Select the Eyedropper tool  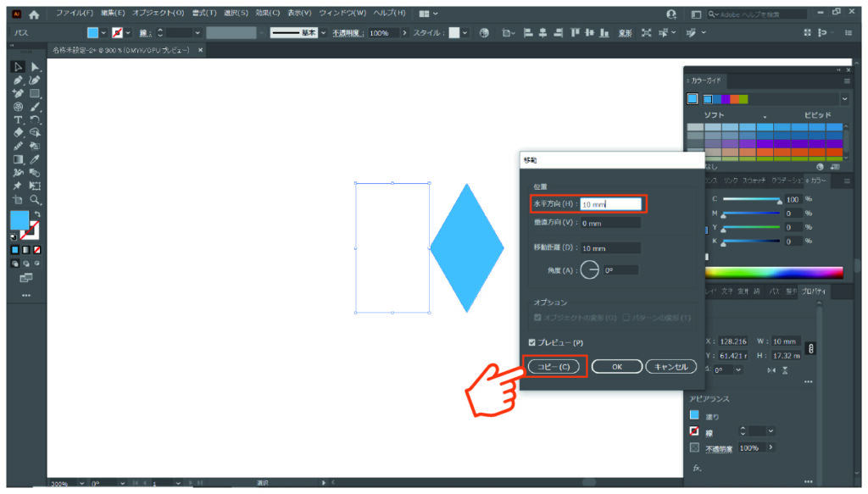click(x=35, y=159)
